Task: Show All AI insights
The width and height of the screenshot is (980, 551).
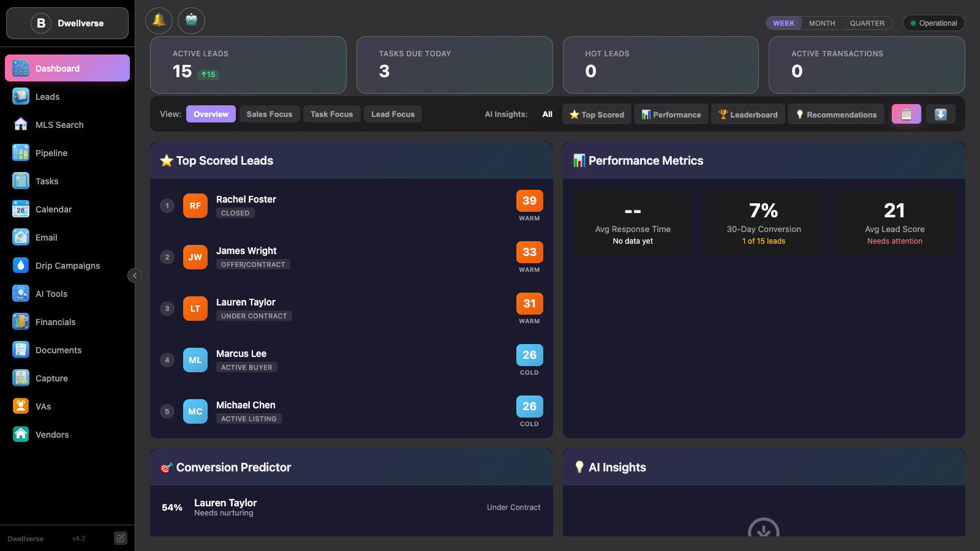Action: 548,114
